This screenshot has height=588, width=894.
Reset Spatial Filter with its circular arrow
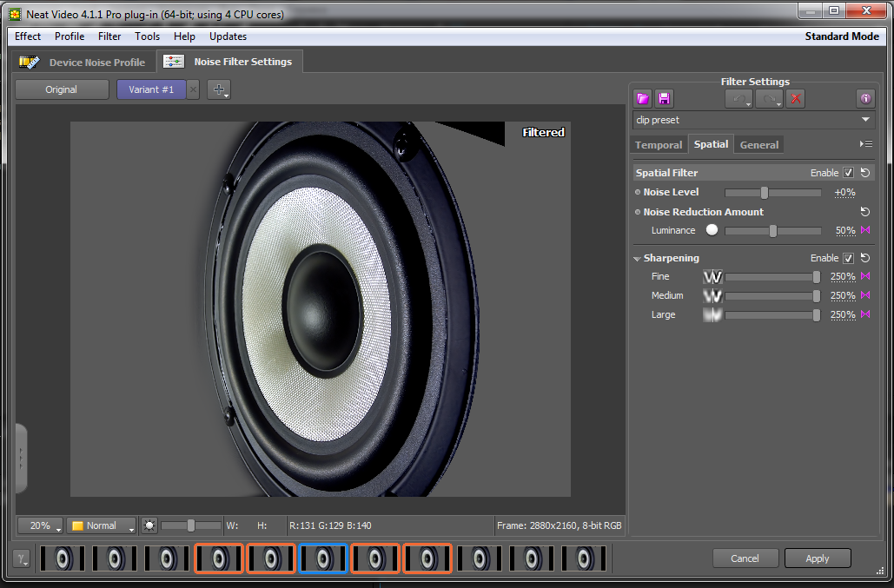pyautogui.click(x=864, y=173)
